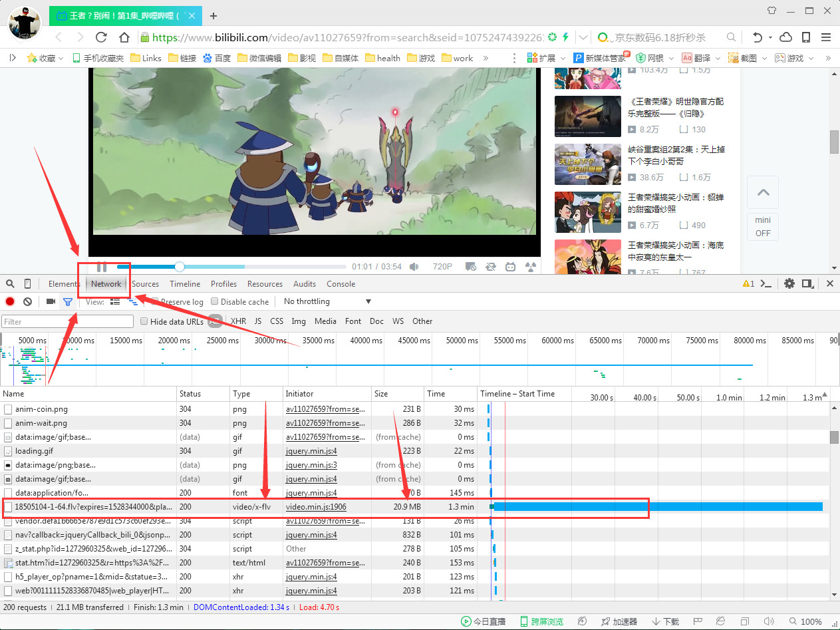Open the No throttling dropdown
840x630 pixels.
pyautogui.click(x=327, y=301)
